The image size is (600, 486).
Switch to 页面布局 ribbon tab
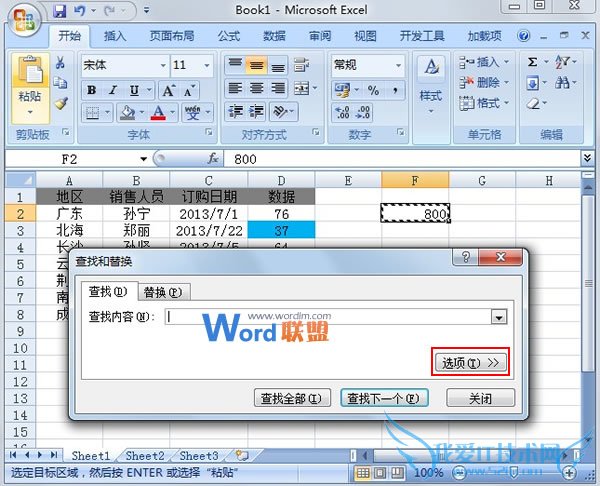(x=172, y=36)
